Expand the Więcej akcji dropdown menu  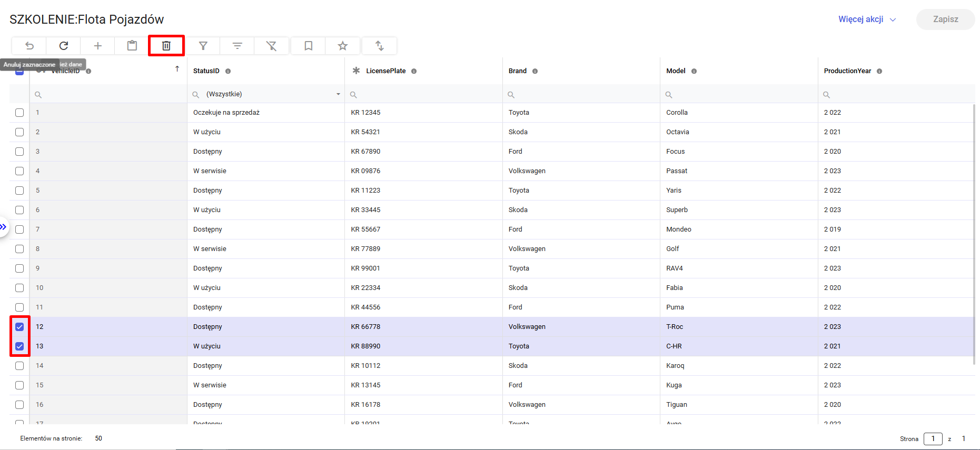867,19
